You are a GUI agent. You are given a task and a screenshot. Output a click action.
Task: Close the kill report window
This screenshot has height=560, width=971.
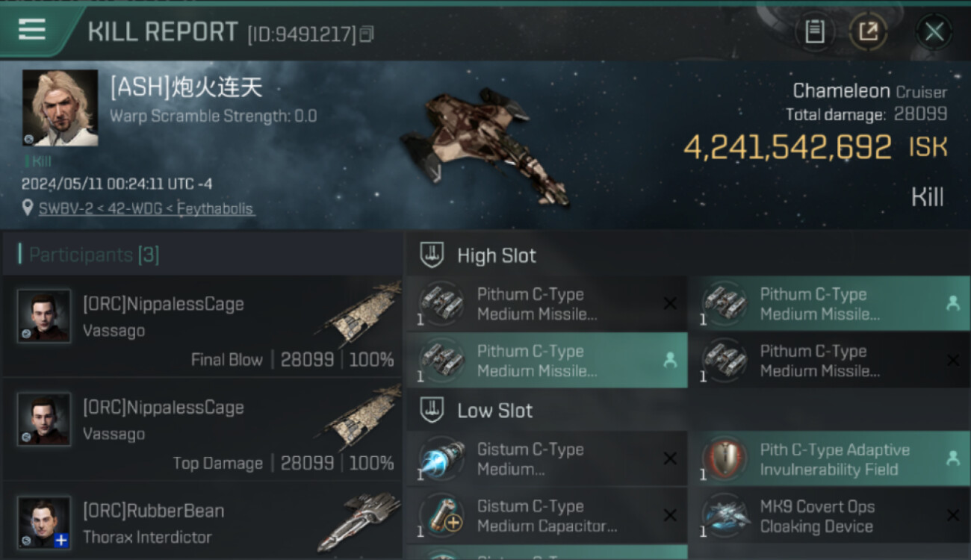934,31
